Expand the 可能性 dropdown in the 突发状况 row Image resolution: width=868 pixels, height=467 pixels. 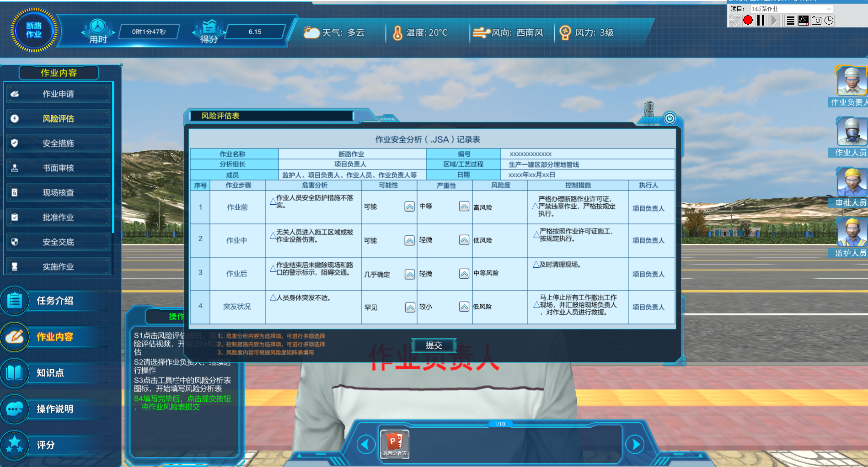click(410, 307)
